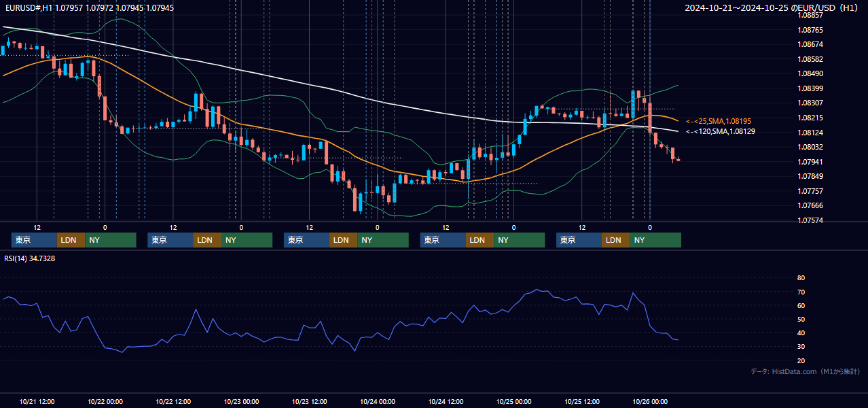
Task: Select the 10/24 00:00 date label
Action: coord(378,401)
